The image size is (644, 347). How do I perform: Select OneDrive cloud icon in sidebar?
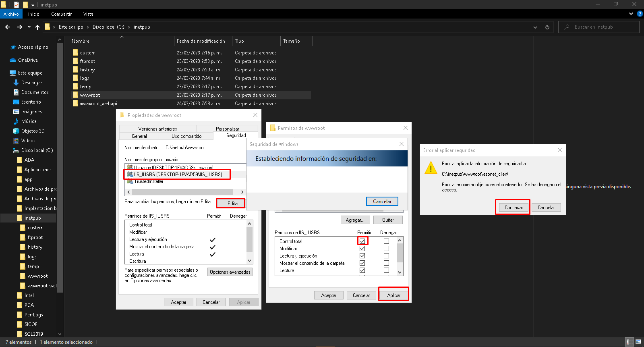coord(13,60)
